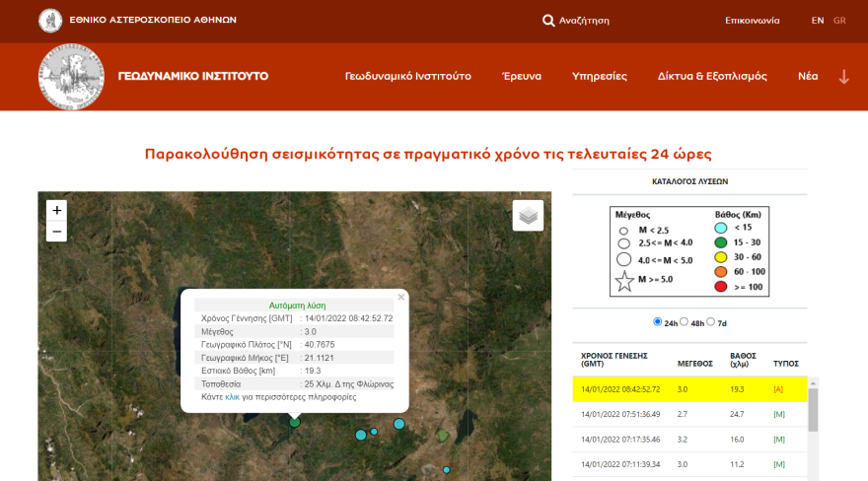This screenshot has width=868, height=481.
Task: Select the 07:51:36.49 earthquake row
Action: point(689,414)
